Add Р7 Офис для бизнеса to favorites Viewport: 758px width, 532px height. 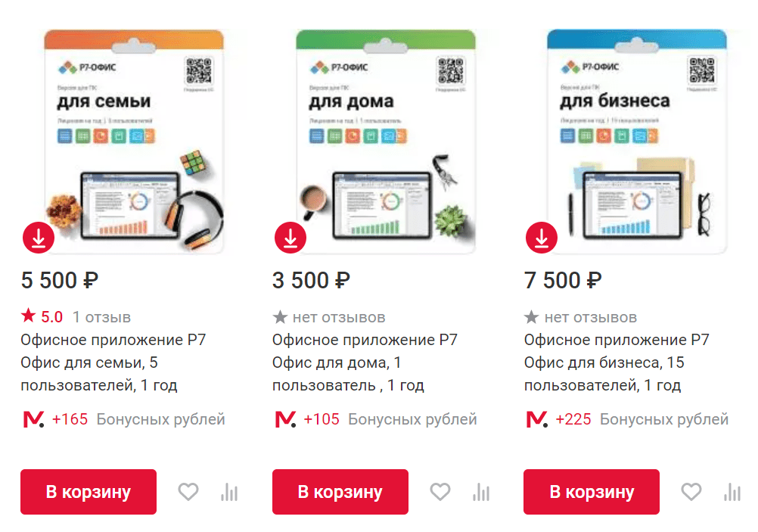pos(691,492)
